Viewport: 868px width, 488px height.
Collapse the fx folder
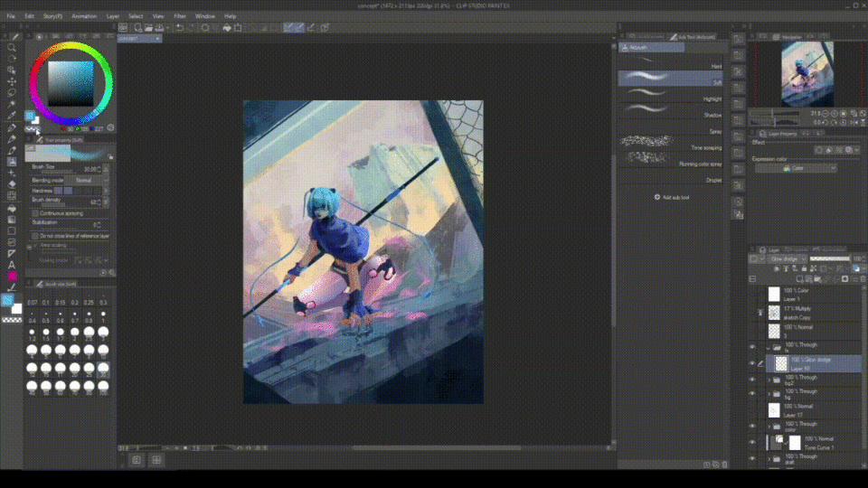769,348
